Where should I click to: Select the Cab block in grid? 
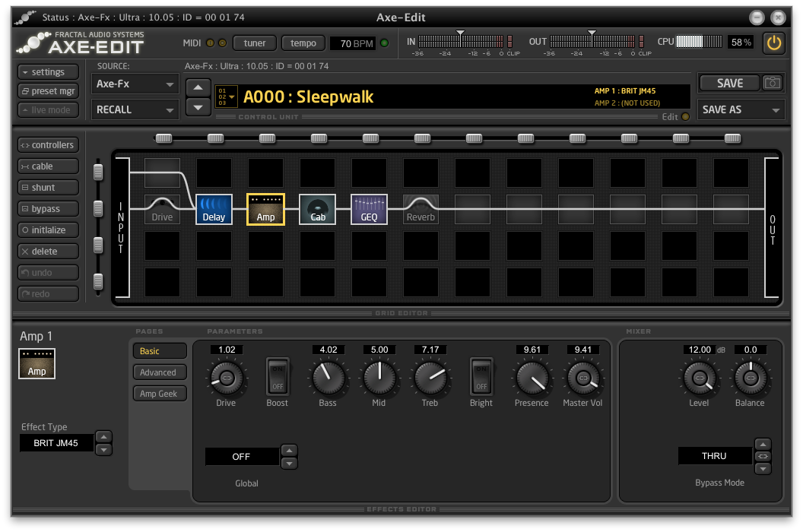[x=318, y=209]
